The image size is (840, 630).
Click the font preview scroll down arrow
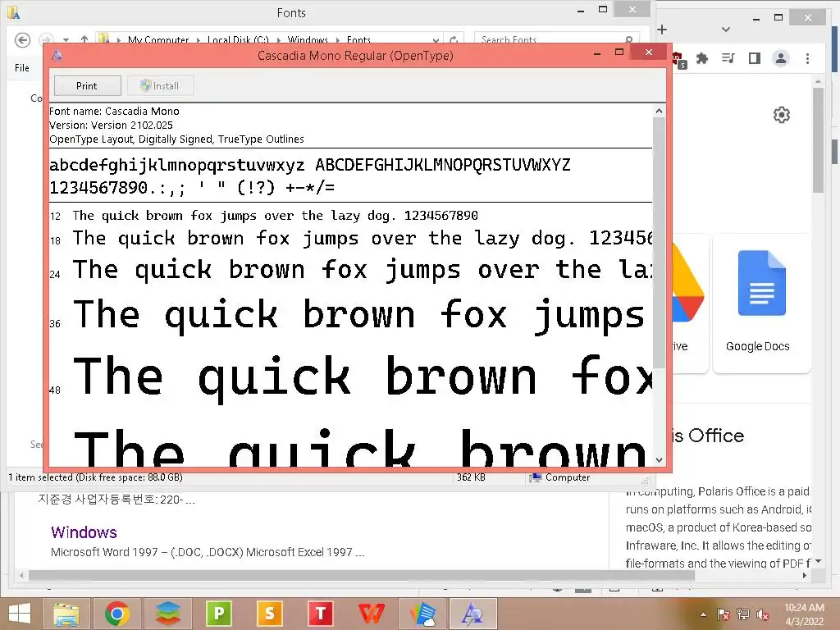click(x=659, y=459)
